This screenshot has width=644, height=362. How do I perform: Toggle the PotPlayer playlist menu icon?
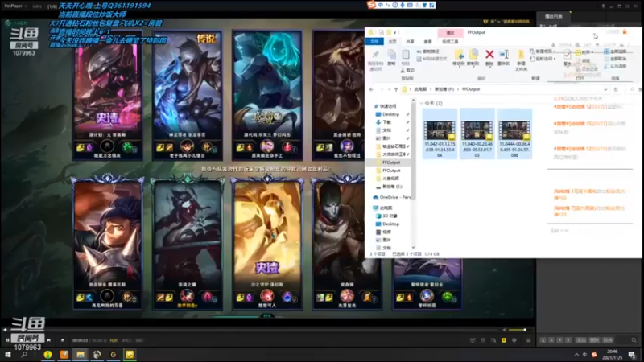pyautogui.click(x=528, y=340)
